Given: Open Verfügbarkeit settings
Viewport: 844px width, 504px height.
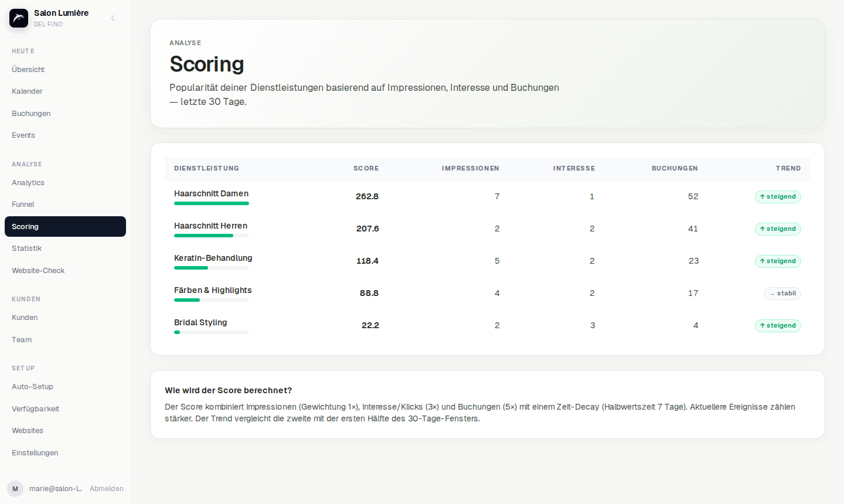Looking at the screenshot, I should point(65,409).
